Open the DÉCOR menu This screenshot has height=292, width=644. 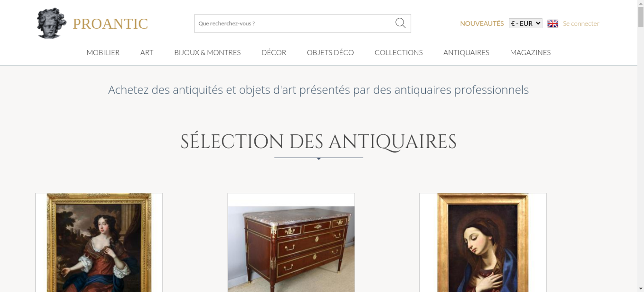(x=274, y=52)
